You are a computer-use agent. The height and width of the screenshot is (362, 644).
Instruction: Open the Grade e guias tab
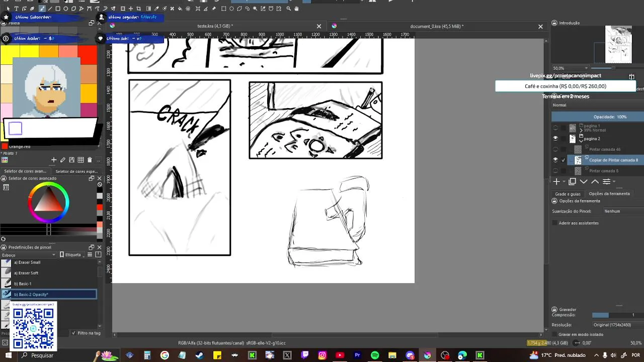tap(568, 194)
